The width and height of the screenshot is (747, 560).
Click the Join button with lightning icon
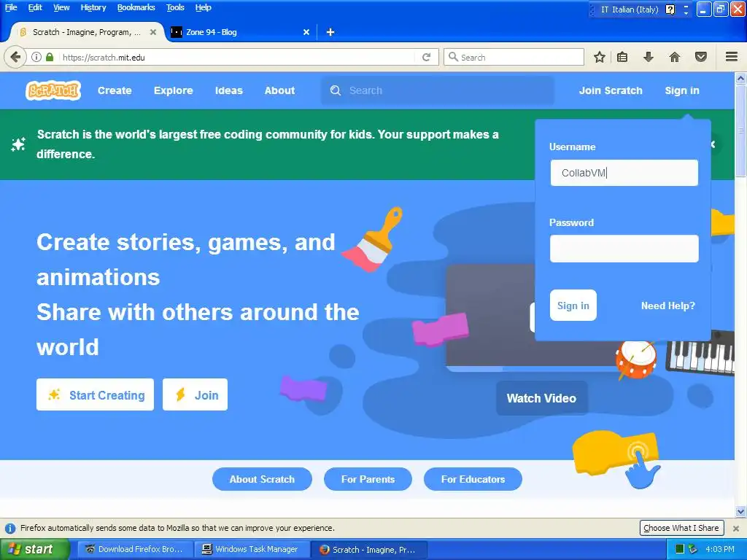tap(195, 394)
